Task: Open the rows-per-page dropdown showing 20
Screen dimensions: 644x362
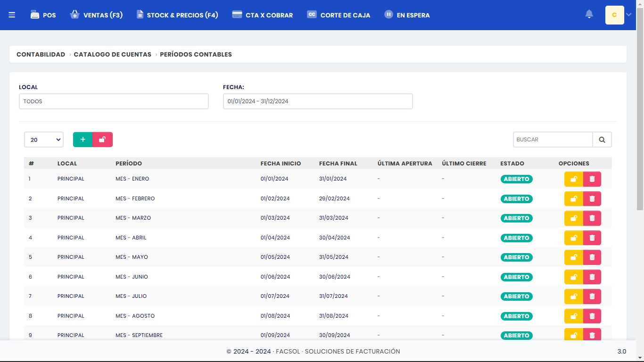Action: [x=44, y=140]
